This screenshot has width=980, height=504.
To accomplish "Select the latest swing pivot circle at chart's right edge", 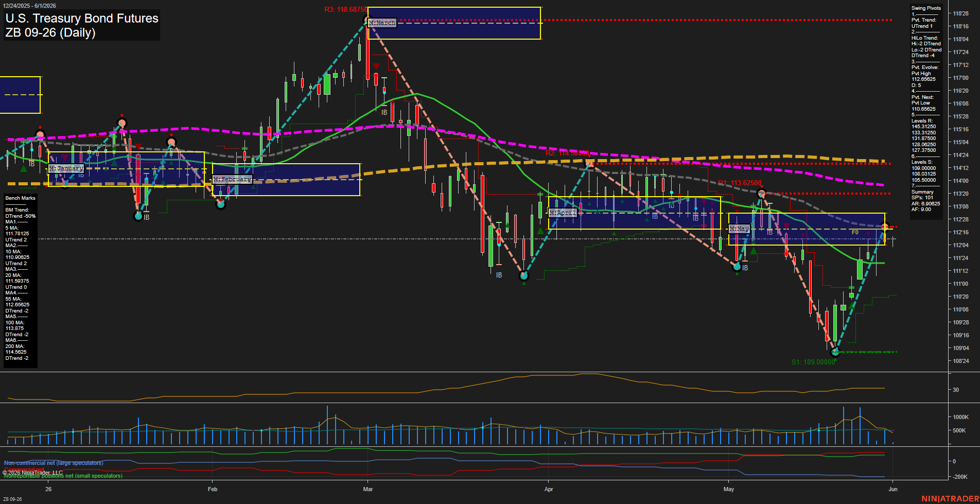I will point(885,227).
